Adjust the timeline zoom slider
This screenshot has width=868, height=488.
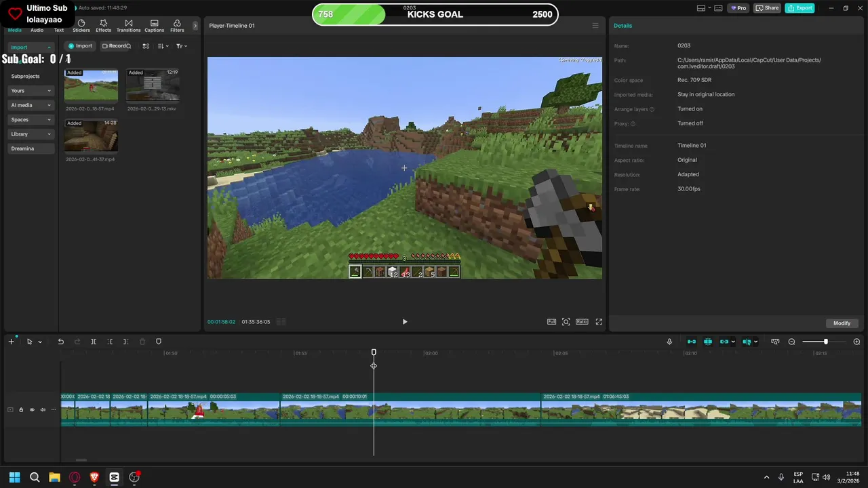[x=825, y=342]
